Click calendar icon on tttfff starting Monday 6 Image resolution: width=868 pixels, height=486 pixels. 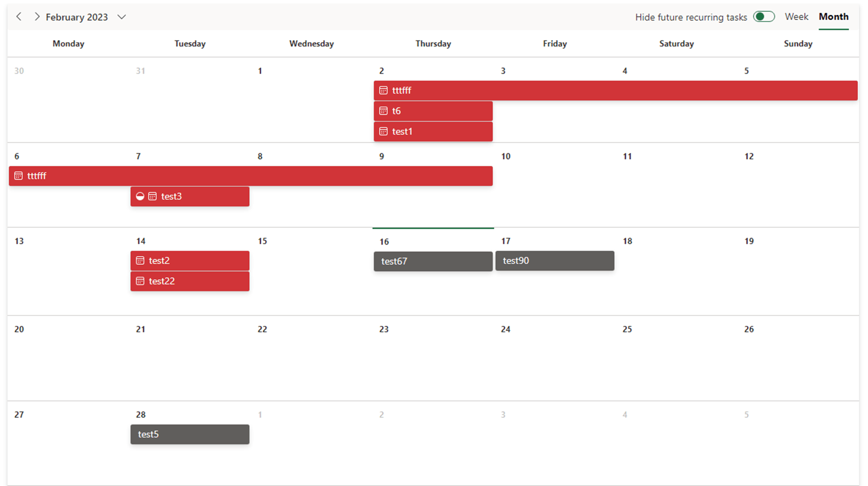coord(18,176)
